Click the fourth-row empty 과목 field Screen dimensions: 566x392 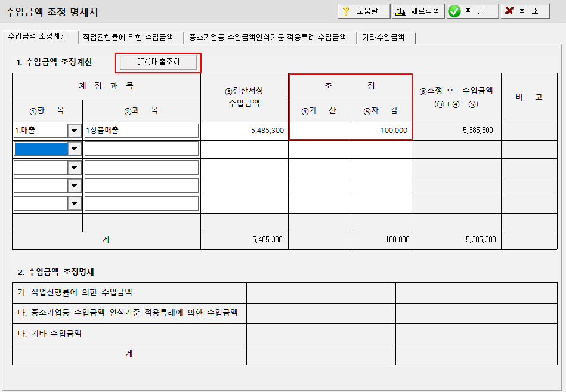[x=141, y=186]
